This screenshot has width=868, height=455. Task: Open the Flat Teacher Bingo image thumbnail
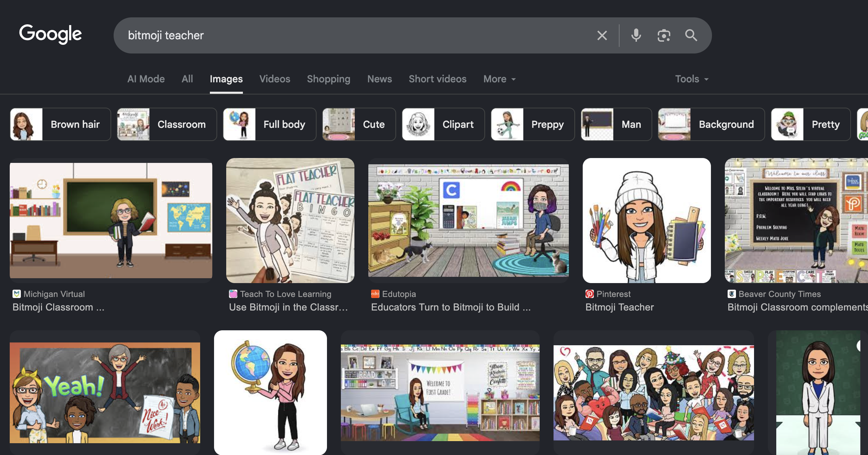pos(290,221)
